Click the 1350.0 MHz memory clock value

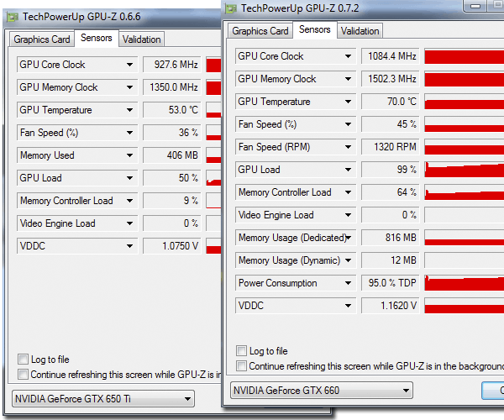pos(172,87)
